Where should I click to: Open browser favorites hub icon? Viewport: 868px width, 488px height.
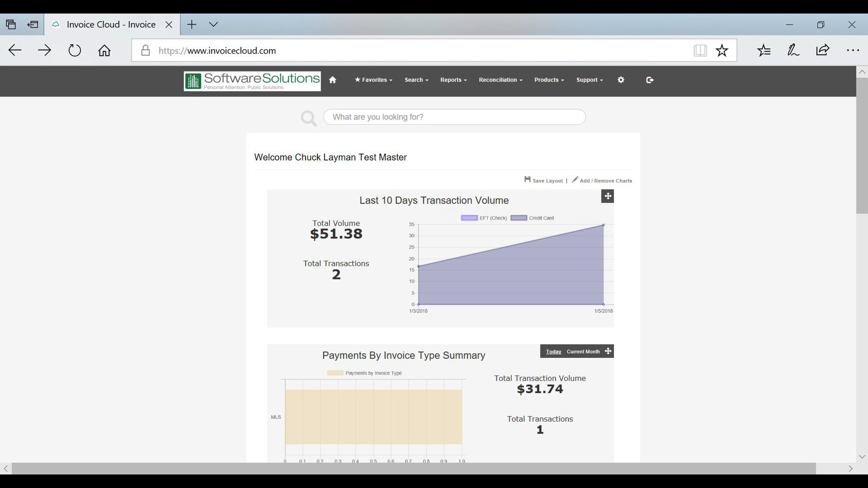point(764,50)
